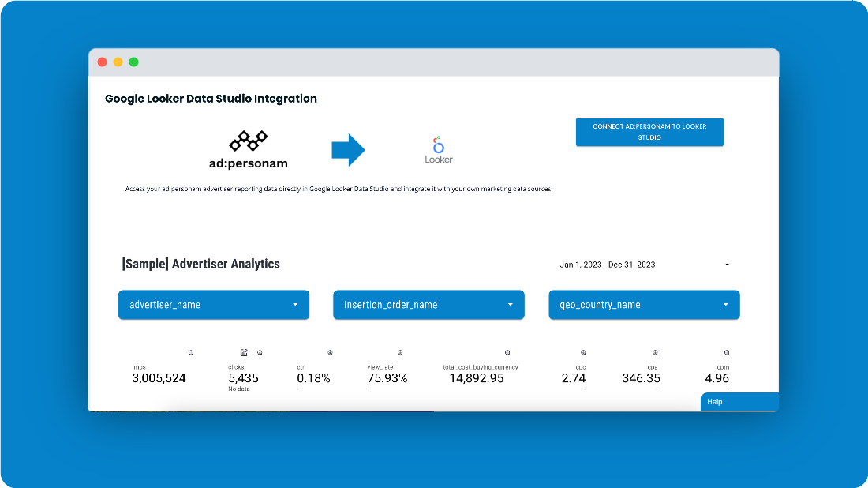The width and height of the screenshot is (868, 488).
Task: Click the cpc value 2.74
Action: point(574,378)
